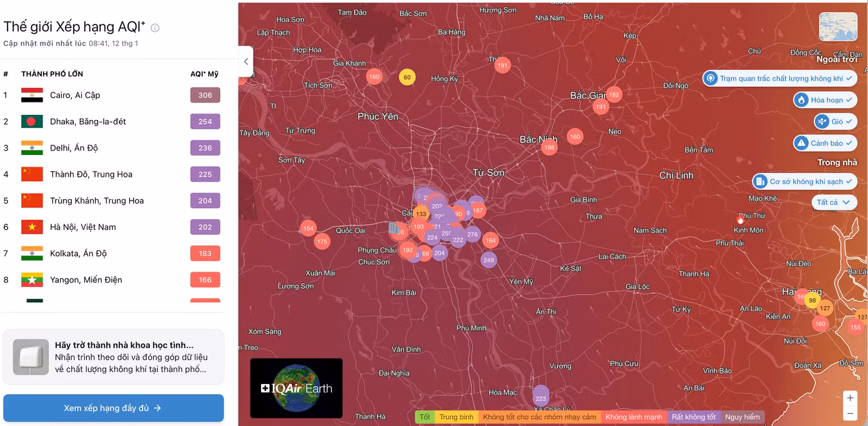Click the fire hotspot marker near Phú Thứ
868x426 pixels.
[x=741, y=220]
